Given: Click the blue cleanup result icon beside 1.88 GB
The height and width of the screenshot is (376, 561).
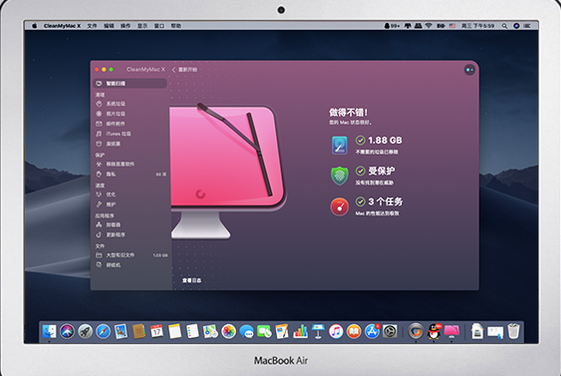Looking at the screenshot, I should click(x=339, y=145).
